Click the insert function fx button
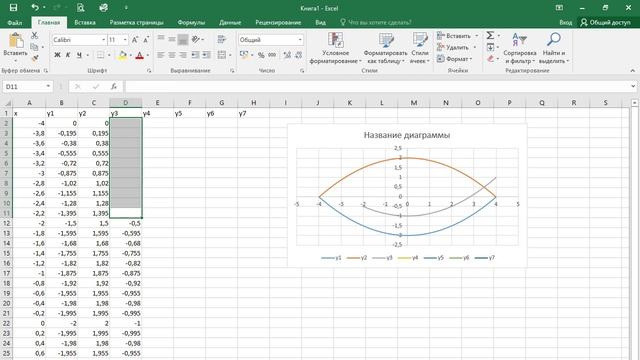 click(114, 87)
